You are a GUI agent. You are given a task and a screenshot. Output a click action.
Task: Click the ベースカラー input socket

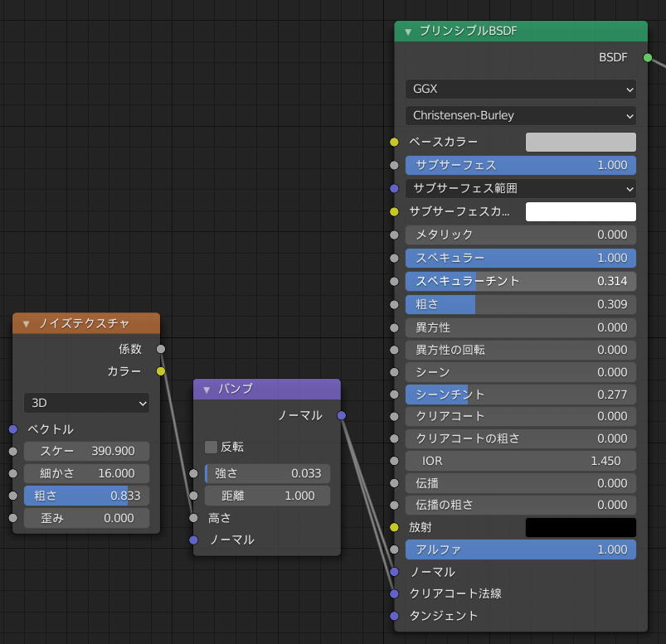coord(394,143)
